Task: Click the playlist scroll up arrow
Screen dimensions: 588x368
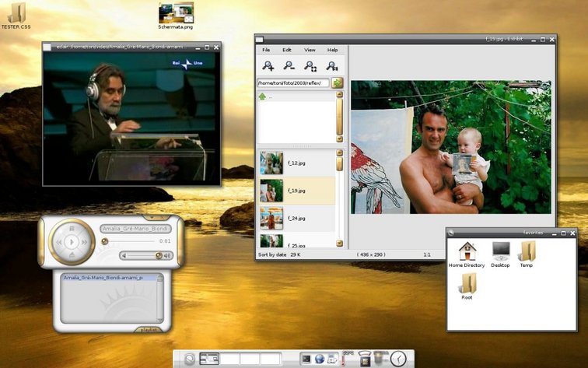Action: tap(160, 278)
